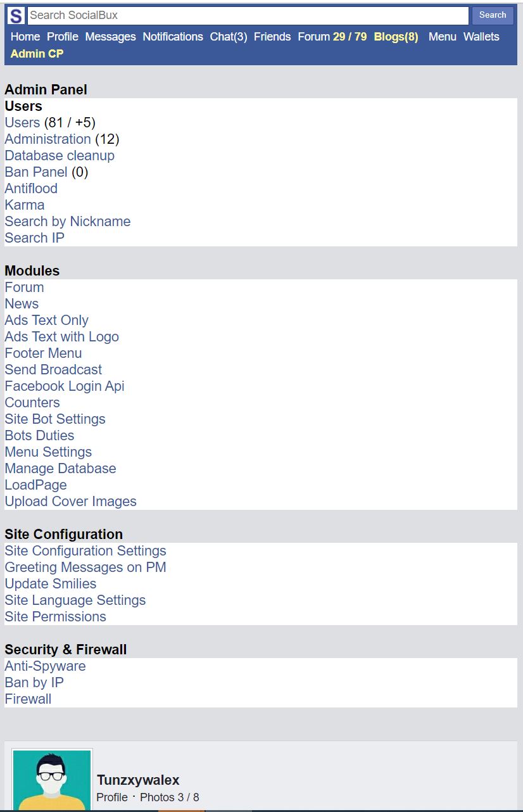The image size is (523, 812).
Task: Open Notifications in the top navigation
Action: tap(173, 37)
